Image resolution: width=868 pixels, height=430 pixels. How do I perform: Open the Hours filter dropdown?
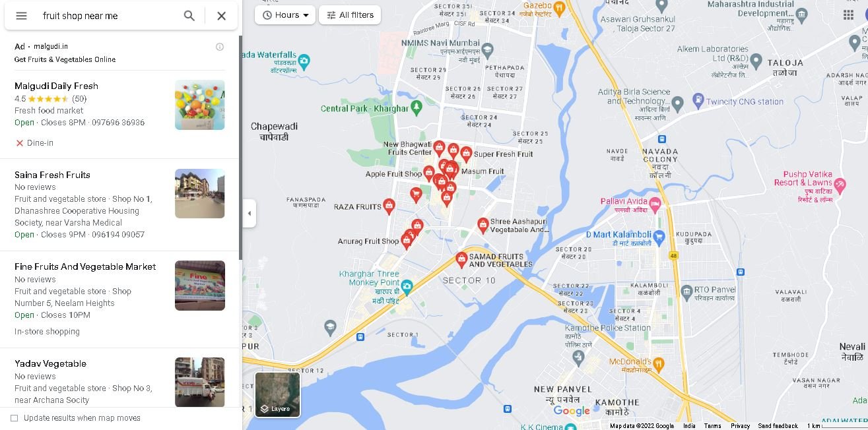(285, 15)
